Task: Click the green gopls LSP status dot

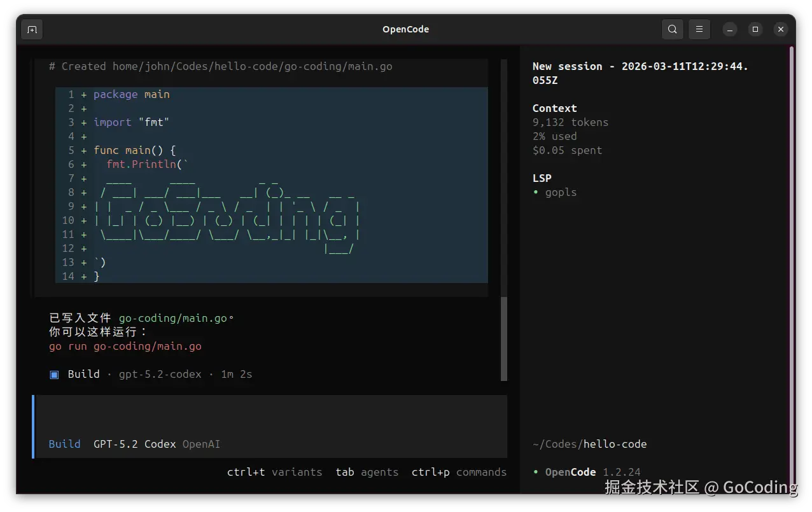Action: coord(536,192)
